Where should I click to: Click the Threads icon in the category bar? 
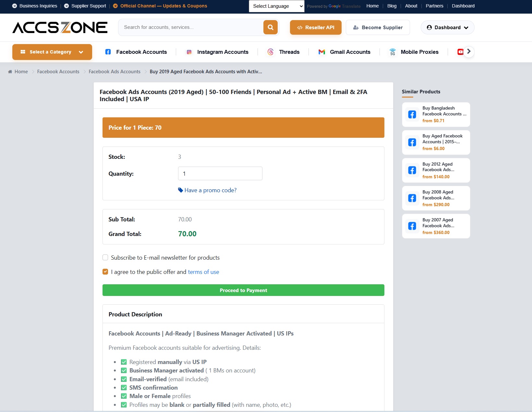271,52
